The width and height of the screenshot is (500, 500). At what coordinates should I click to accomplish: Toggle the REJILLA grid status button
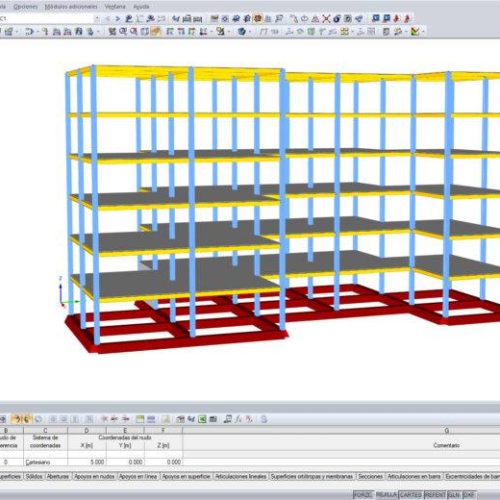pos(386,495)
